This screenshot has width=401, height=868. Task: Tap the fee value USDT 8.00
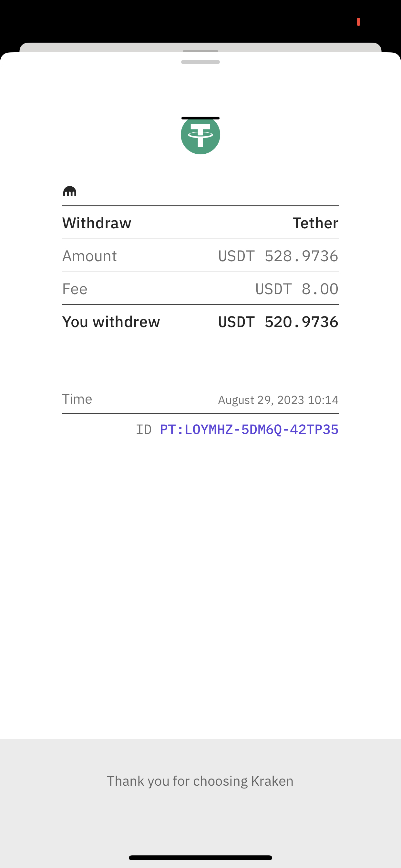[296, 289]
